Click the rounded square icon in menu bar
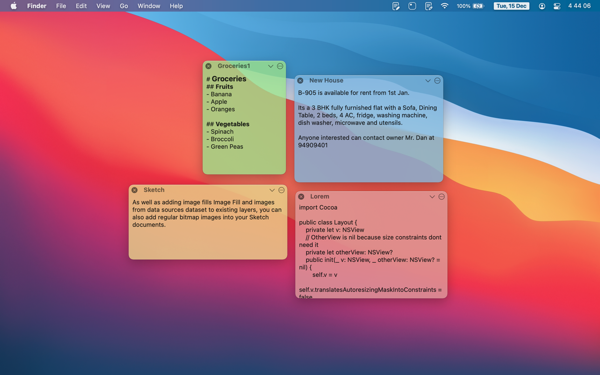Viewport: 600px width, 375px height. tap(412, 6)
